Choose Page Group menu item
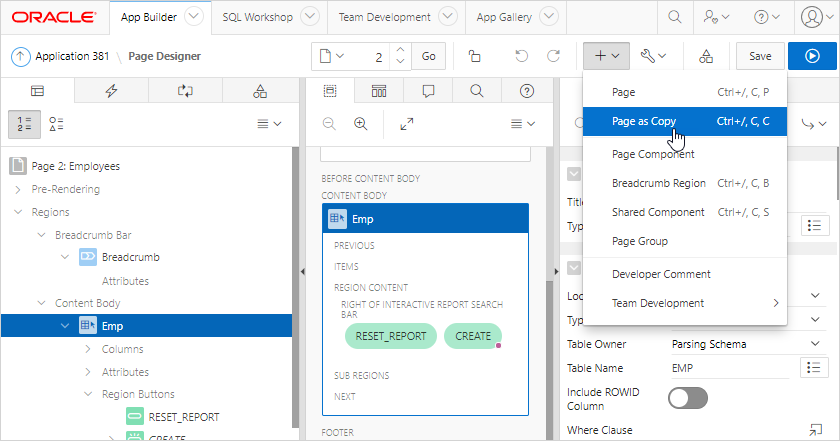Image resolution: width=840 pixels, height=441 pixels. pos(685,241)
